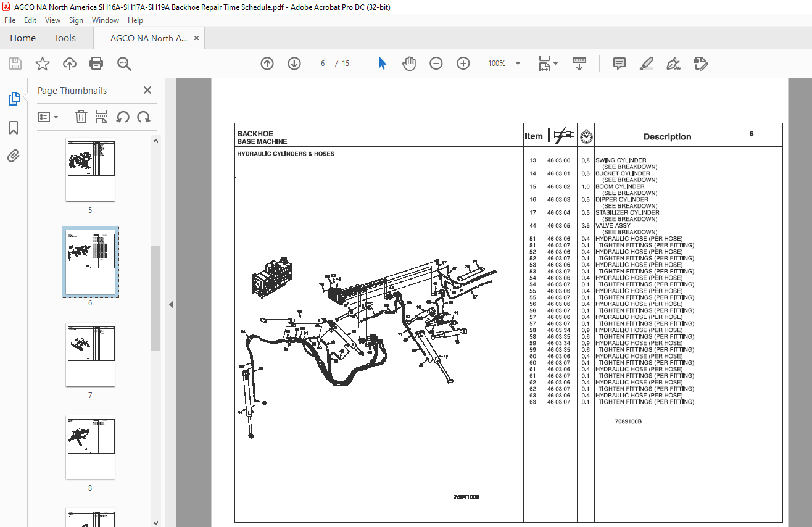Viewport: 812px width, 527px height.
Task: Click the Item column header
Action: click(x=533, y=136)
